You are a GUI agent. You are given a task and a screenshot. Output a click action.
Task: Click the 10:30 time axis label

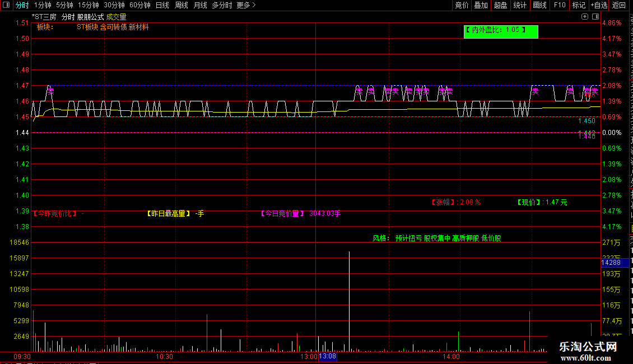coord(164,357)
